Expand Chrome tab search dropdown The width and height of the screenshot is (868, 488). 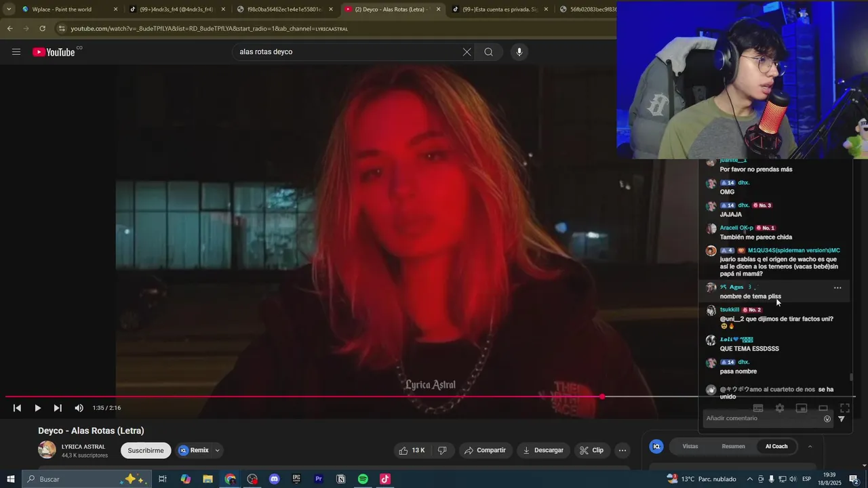(x=9, y=9)
